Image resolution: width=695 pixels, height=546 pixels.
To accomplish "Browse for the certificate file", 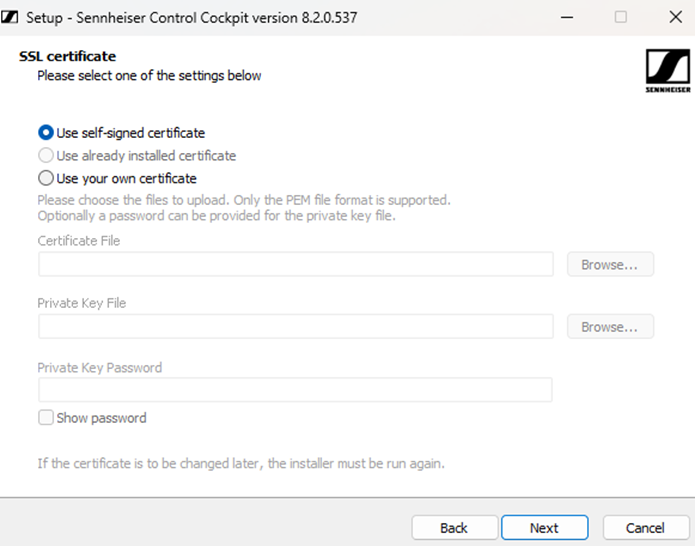I will coord(610,265).
